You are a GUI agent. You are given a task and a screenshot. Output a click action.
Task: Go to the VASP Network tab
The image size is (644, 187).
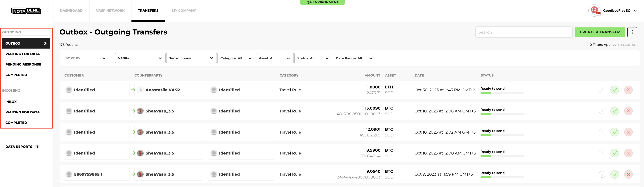[110, 10]
